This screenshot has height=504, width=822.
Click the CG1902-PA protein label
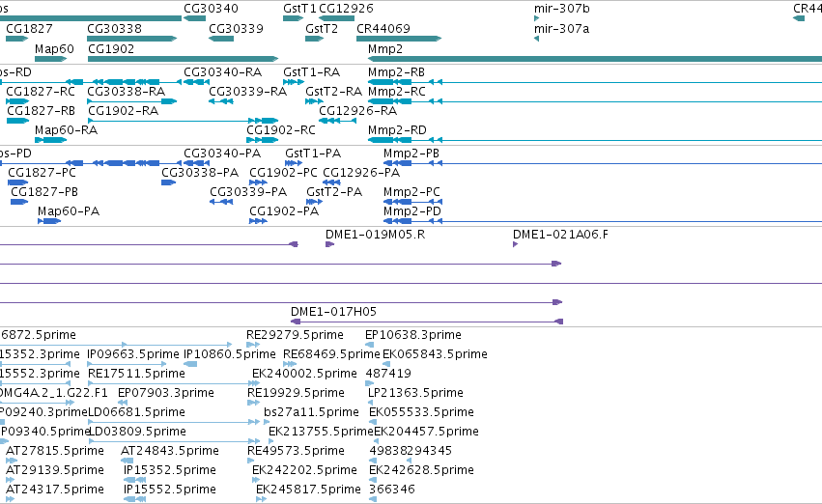[x=284, y=211]
